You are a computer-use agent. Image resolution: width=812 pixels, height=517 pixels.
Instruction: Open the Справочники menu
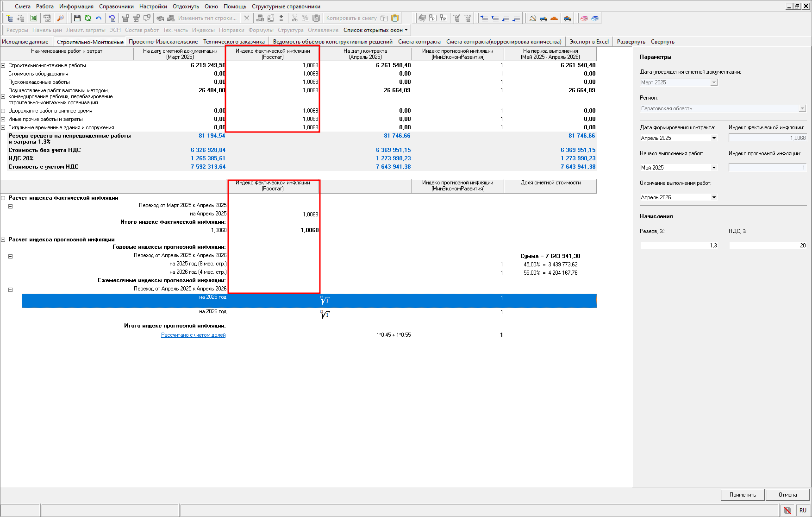[x=116, y=6]
